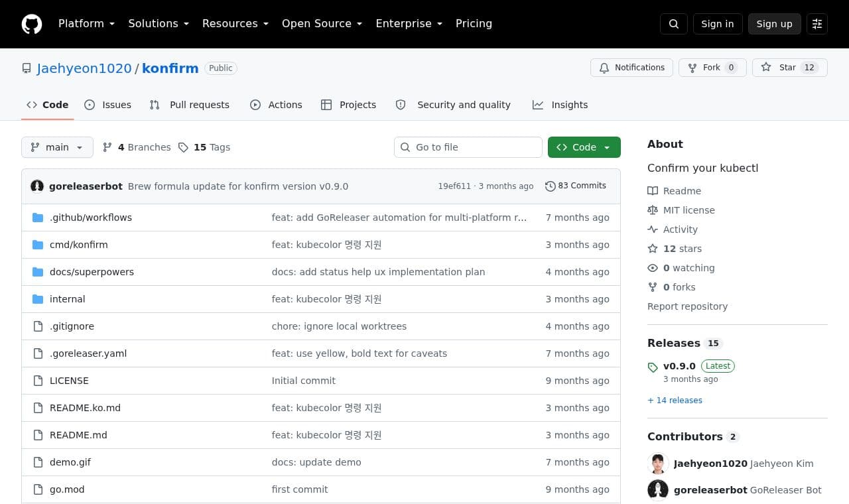Screen dimensions: 849x504
Task: Click the goreleaserbot commit avatar
Action: tap(37, 186)
